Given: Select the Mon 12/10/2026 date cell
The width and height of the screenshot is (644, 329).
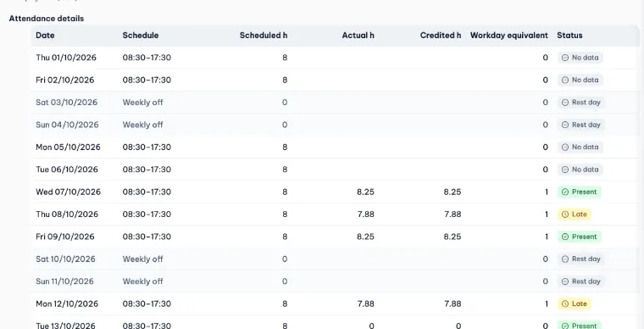Looking at the screenshot, I should (x=67, y=304).
